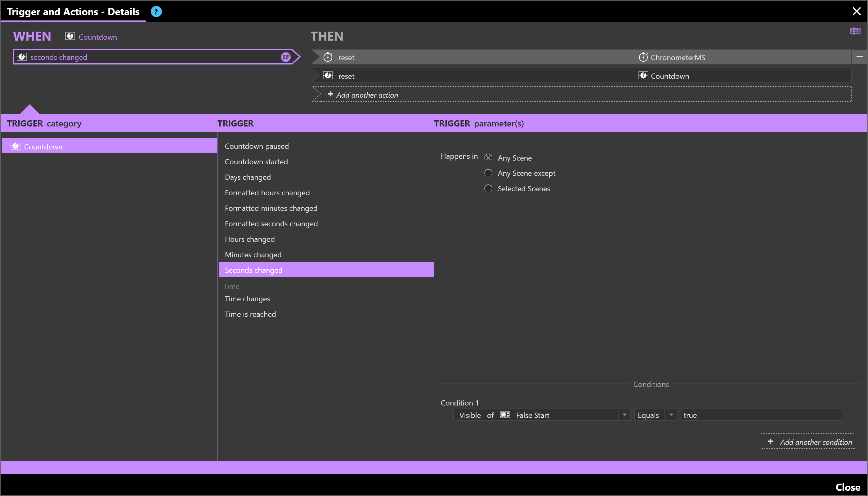Open the blue help question mark icon

click(x=156, y=11)
